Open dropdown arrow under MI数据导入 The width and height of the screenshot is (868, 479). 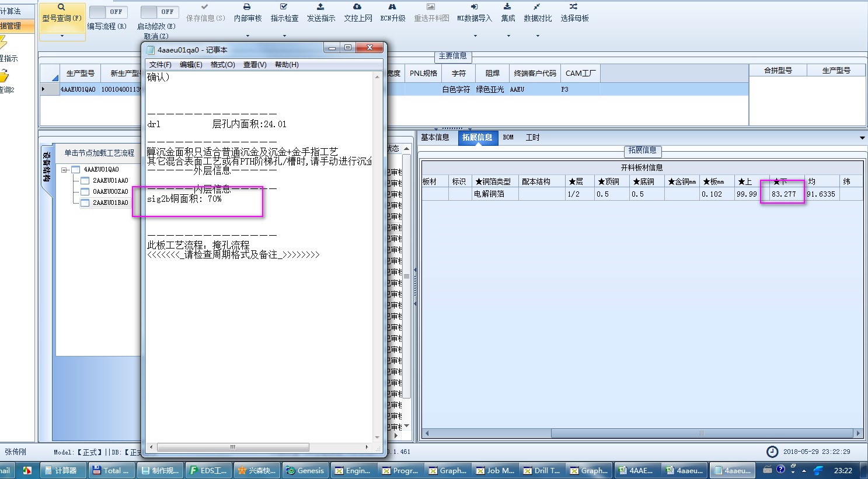[475, 36]
